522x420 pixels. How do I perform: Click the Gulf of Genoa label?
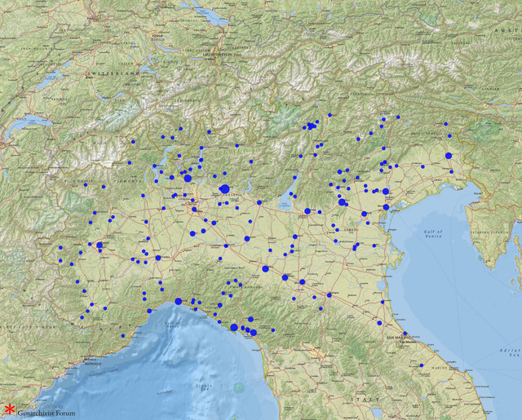(173, 325)
